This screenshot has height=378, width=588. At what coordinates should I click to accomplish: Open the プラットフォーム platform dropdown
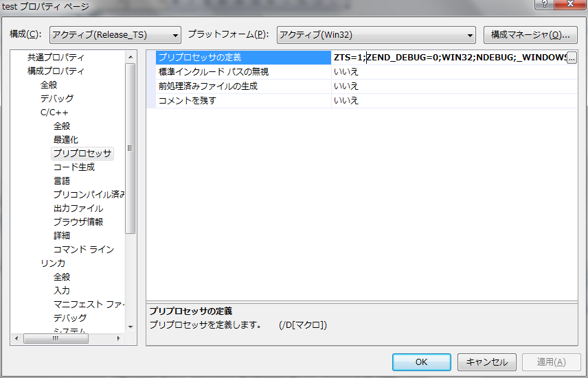coord(376,35)
